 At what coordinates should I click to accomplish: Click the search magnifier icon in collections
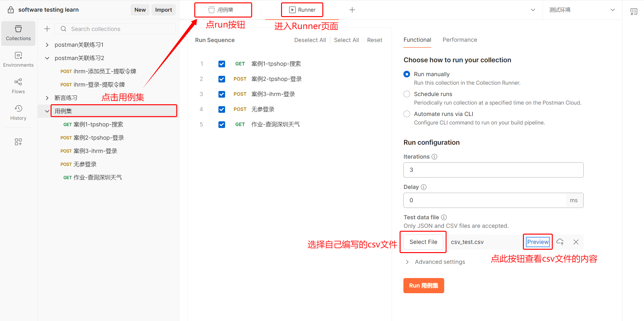tap(64, 29)
